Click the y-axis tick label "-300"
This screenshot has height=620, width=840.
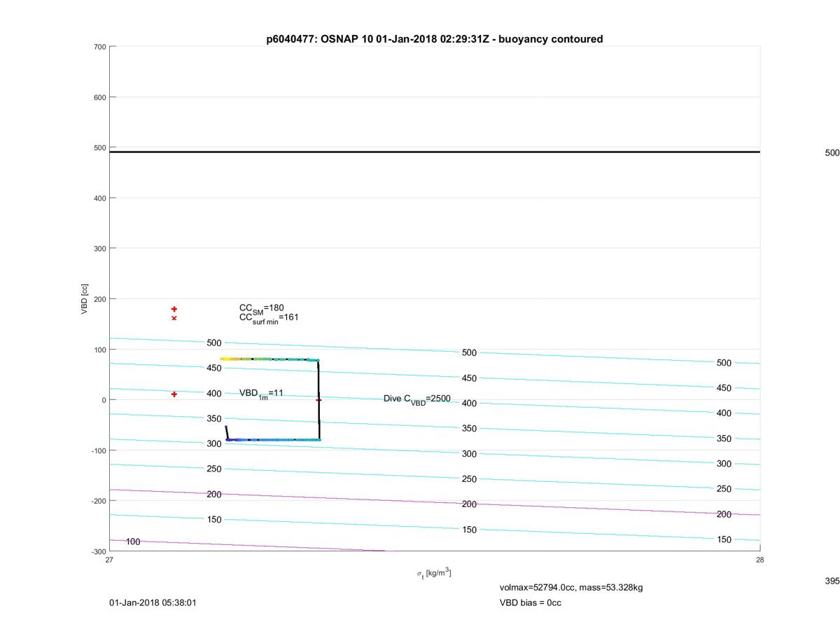tap(98, 551)
